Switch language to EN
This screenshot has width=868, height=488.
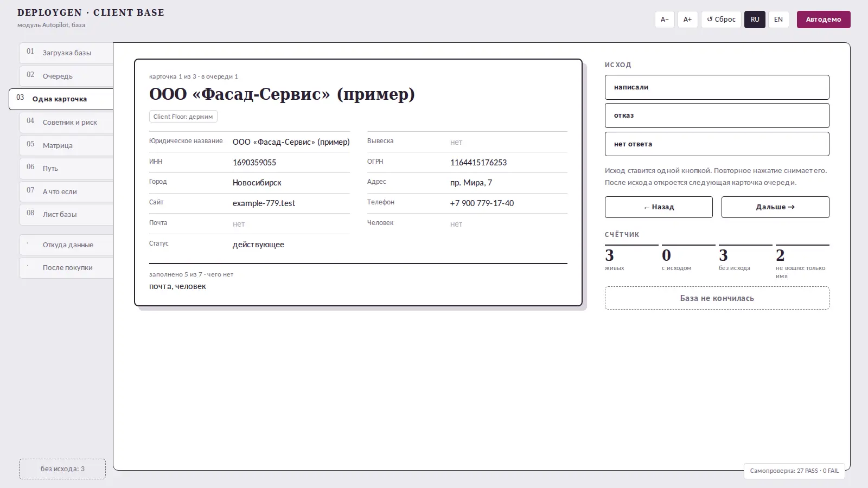(778, 20)
